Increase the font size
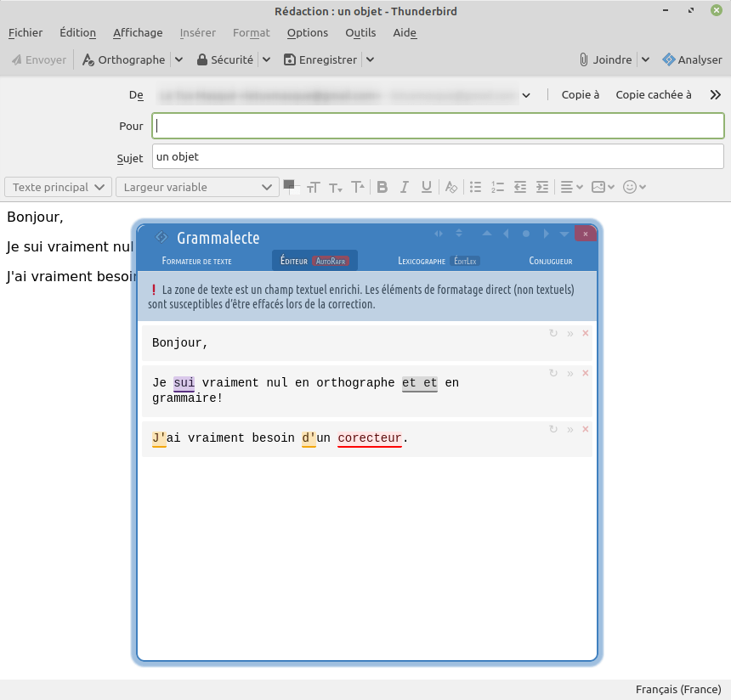Viewport: 731px width, 700px height. [358, 188]
